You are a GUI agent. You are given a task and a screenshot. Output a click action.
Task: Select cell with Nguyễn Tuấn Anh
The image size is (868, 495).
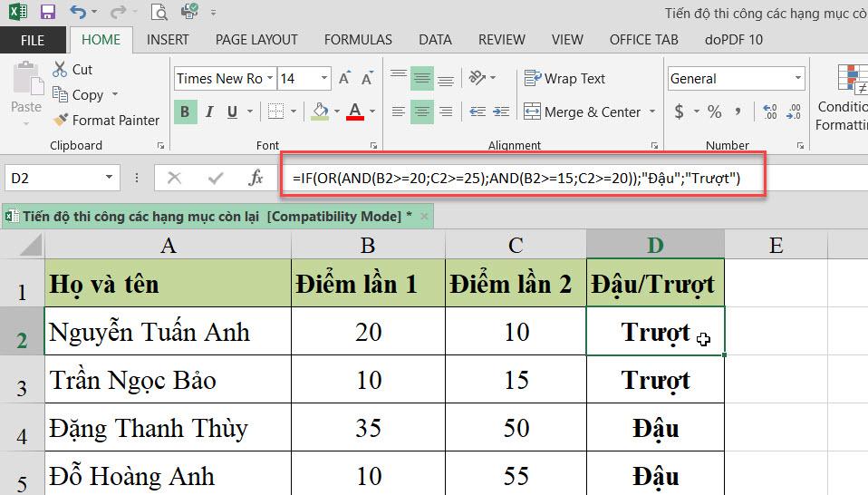pos(168,331)
